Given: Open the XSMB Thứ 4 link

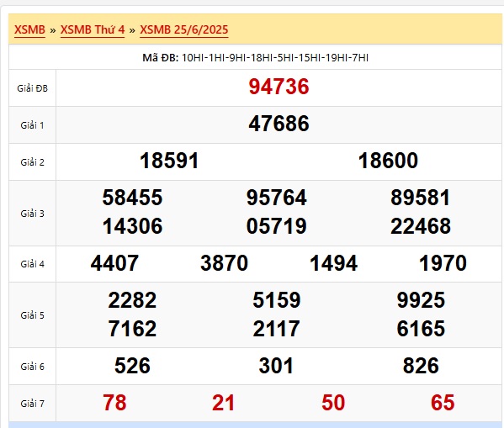Looking at the screenshot, I should click(93, 30).
